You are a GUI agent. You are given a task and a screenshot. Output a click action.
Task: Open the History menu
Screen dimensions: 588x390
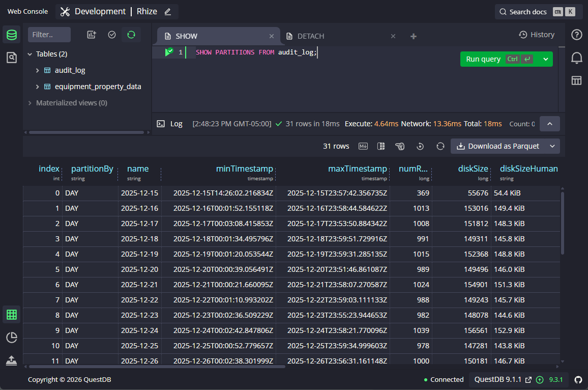point(537,34)
